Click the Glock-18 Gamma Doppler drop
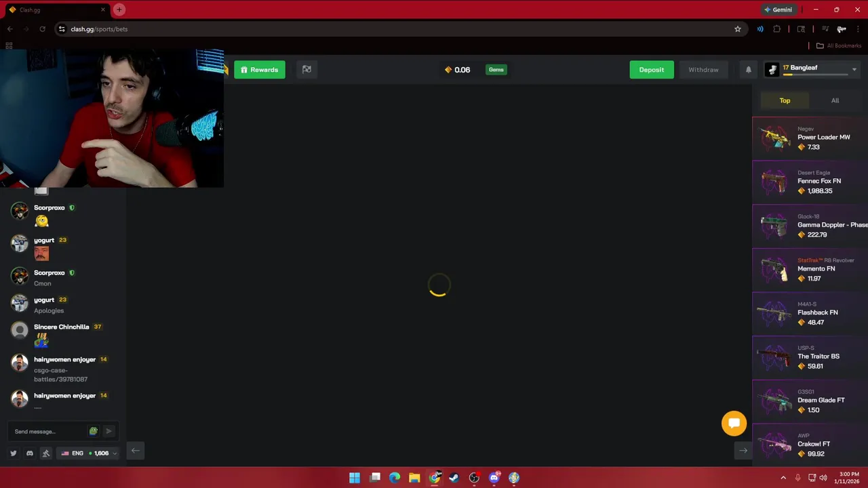This screenshot has width=868, height=488. [810, 226]
